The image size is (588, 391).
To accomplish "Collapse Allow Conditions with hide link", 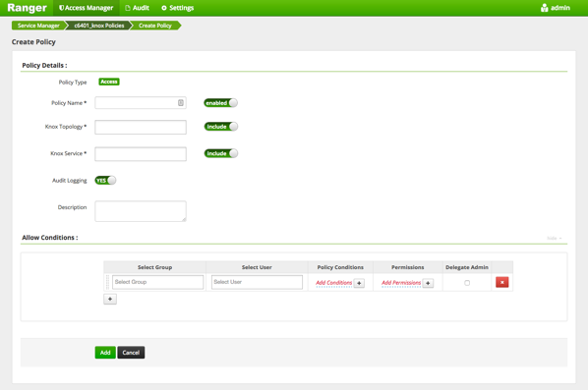I will tap(555, 238).
